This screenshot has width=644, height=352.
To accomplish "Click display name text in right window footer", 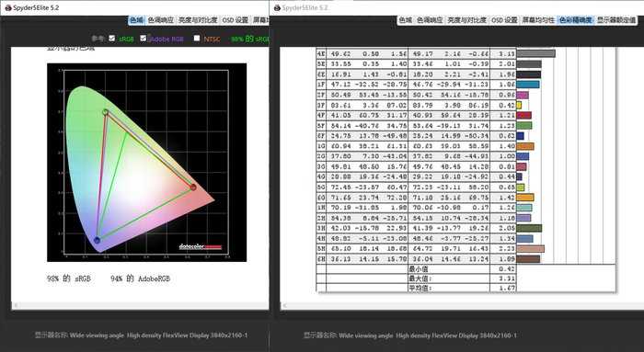I will click(410, 335).
